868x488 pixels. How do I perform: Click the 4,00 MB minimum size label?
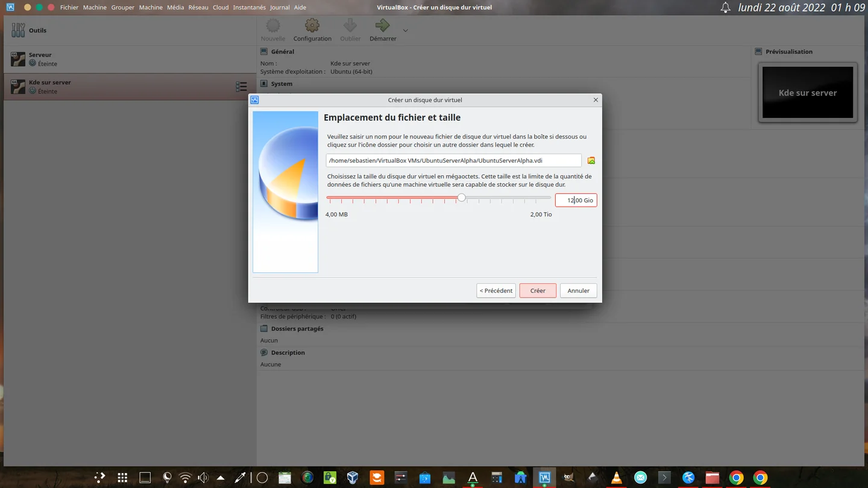[336, 214]
